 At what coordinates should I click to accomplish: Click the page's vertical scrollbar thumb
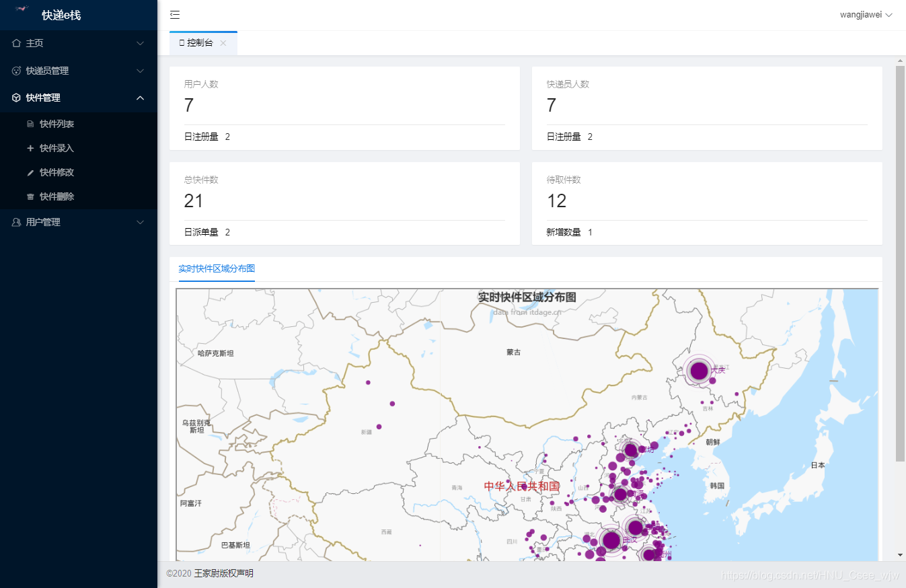tap(901, 262)
